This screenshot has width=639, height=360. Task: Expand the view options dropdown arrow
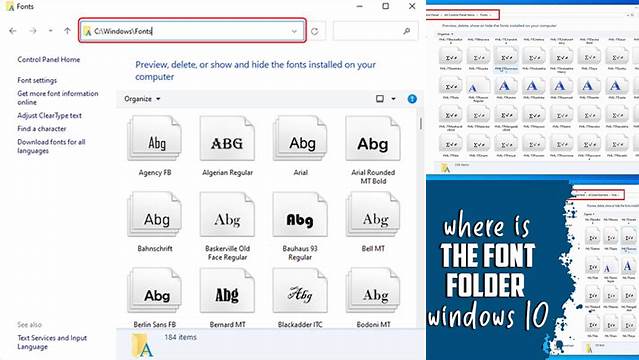pyautogui.click(x=393, y=99)
